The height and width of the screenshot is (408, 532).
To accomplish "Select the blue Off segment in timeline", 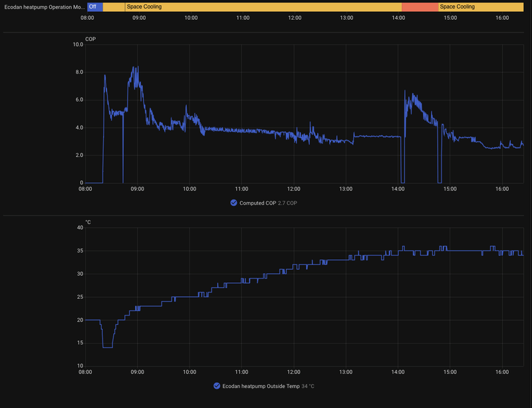I will 95,7.
